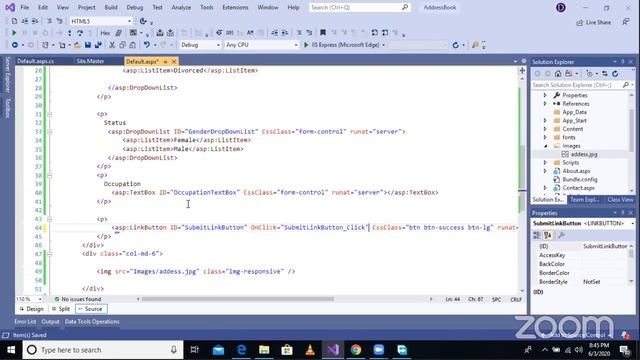
Task: Click the Refresh browser icon near IIS Express
Action: (456, 45)
